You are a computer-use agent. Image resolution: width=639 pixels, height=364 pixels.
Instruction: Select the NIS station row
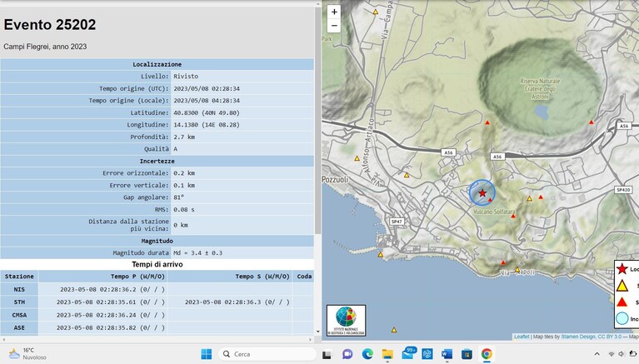(157, 289)
